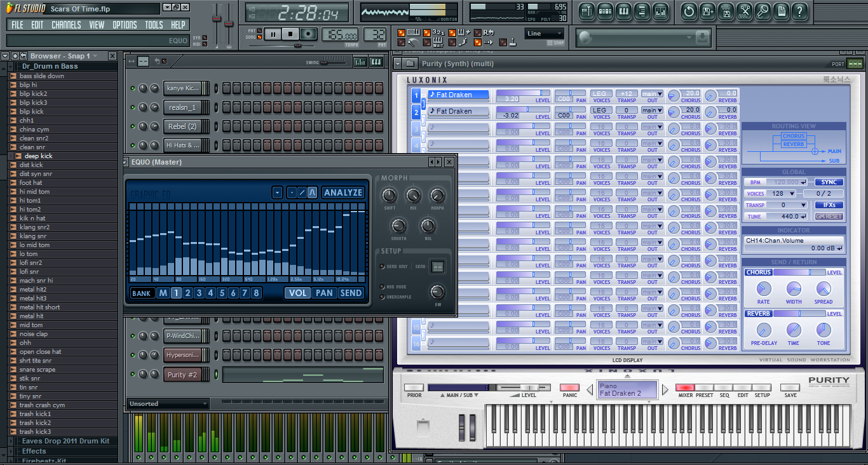Select the line pencil shape icon in EQUO
Image resolution: width=868 pixels, height=465 pixels.
pos(302,192)
